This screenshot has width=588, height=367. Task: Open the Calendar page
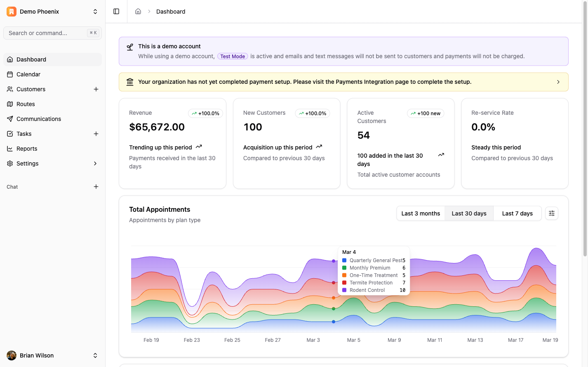28,74
